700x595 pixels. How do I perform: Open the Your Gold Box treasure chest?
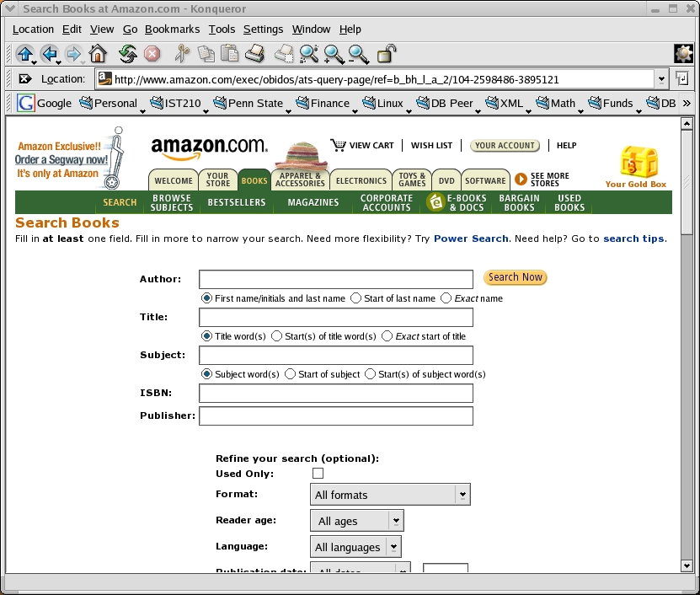(639, 162)
